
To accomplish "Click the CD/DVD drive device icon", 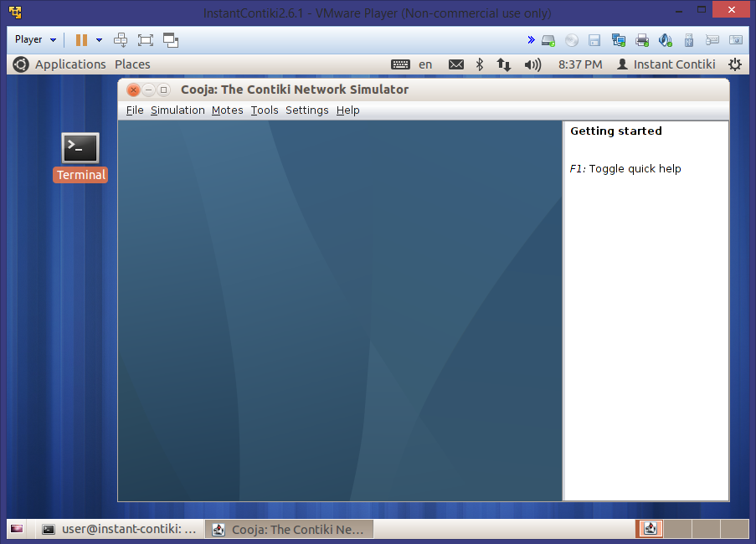I will tap(572, 40).
